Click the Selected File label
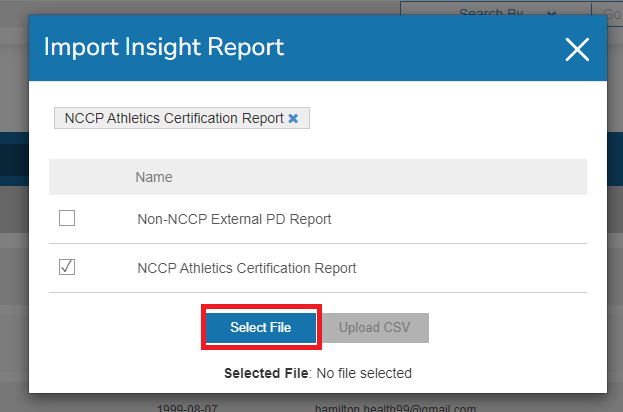The height and width of the screenshot is (412, 623). coord(267,373)
